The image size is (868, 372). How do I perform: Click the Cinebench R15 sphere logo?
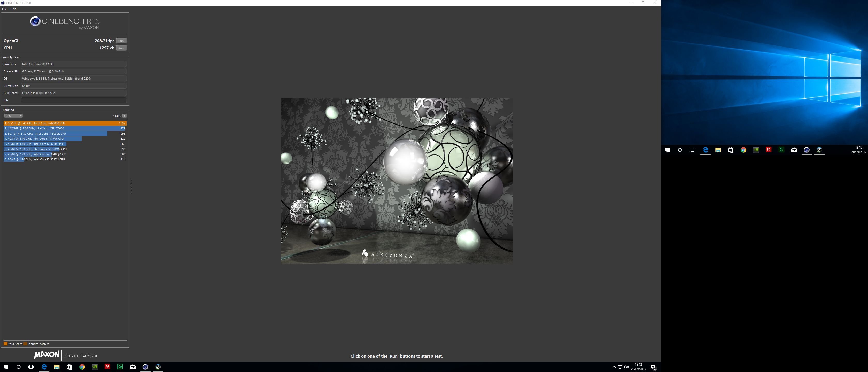[x=35, y=21]
